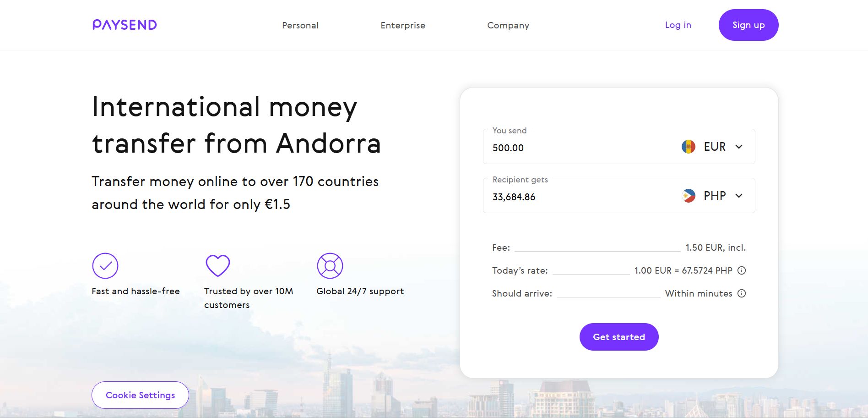Click the Andorra flag icon
Screen dimensions: 868x418
(688, 147)
